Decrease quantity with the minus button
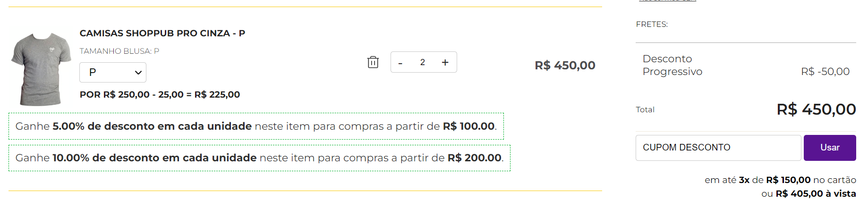868x200 pixels. 400,62
